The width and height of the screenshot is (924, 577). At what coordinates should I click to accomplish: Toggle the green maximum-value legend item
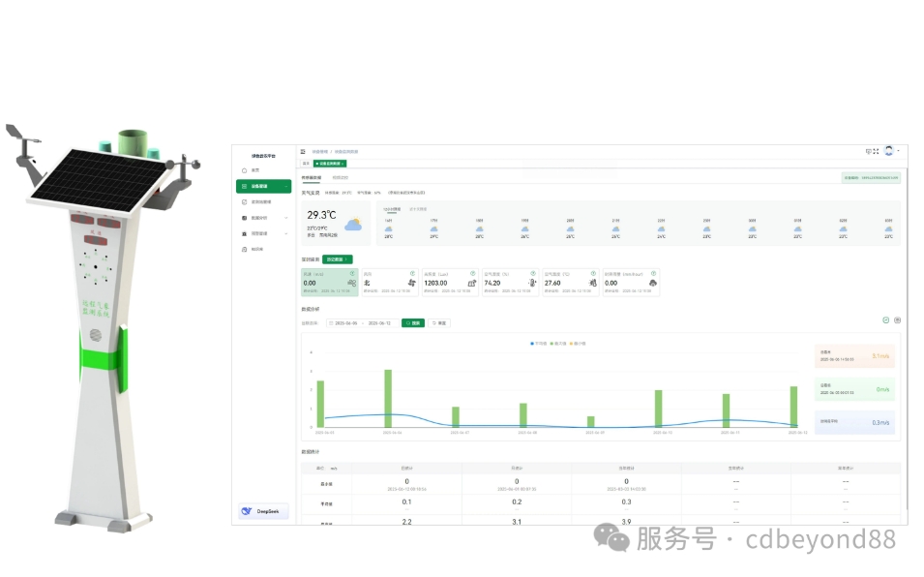(x=558, y=343)
